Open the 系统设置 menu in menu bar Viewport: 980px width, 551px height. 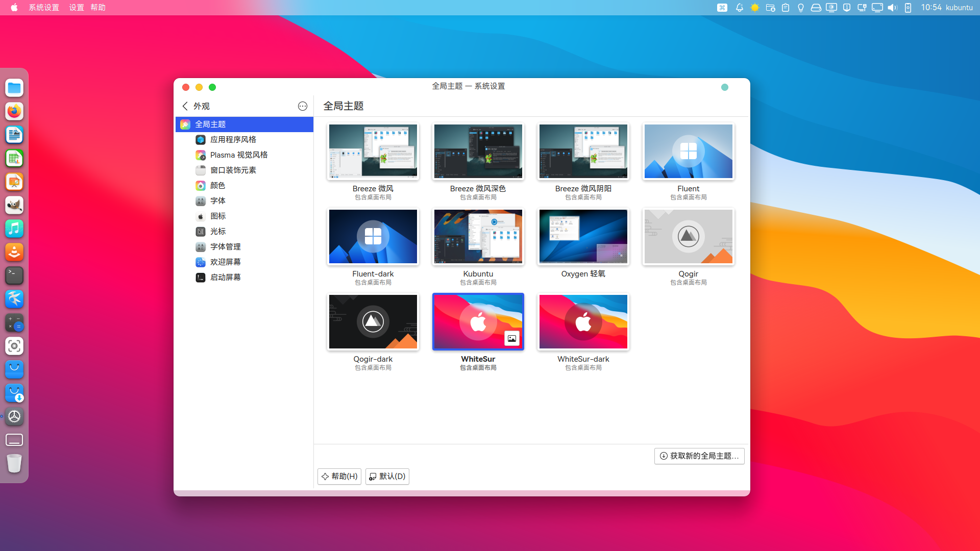[x=44, y=8]
